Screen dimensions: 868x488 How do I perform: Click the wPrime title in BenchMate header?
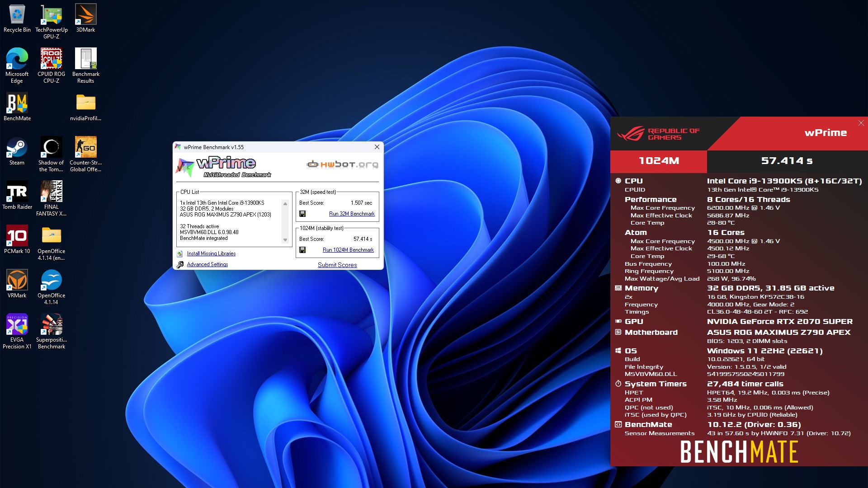click(x=826, y=133)
